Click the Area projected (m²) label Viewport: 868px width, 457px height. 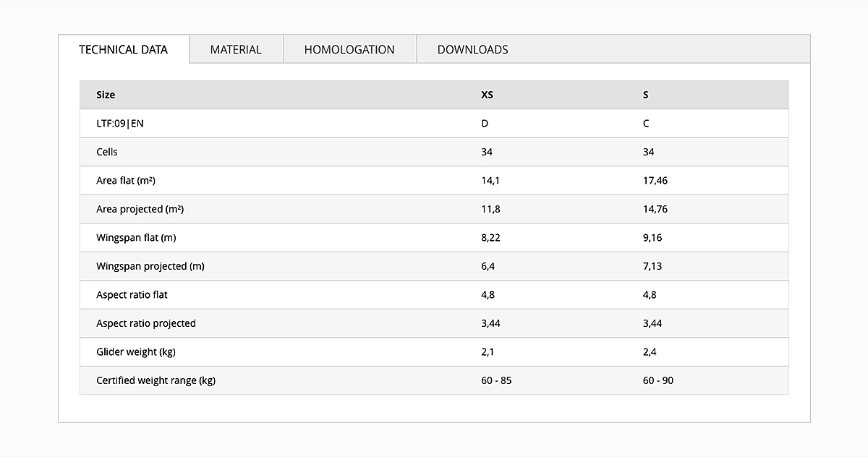[140, 209]
